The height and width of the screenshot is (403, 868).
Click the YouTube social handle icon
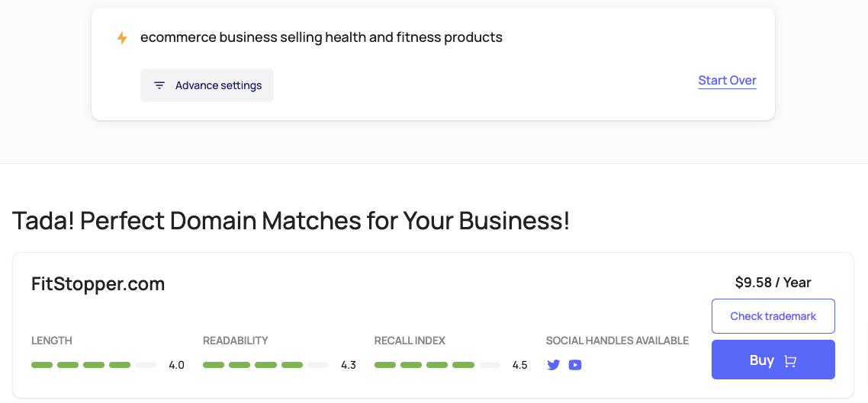(x=575, y=365)
